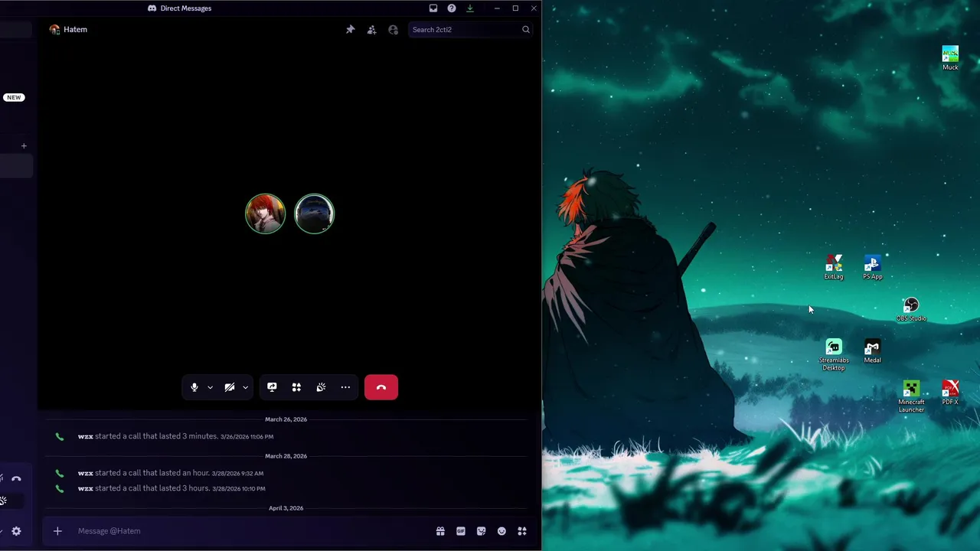This screenshot has width=980, height=551.
Task: Select the dark blue avatar in the call
Action: [x=314, y=214]
